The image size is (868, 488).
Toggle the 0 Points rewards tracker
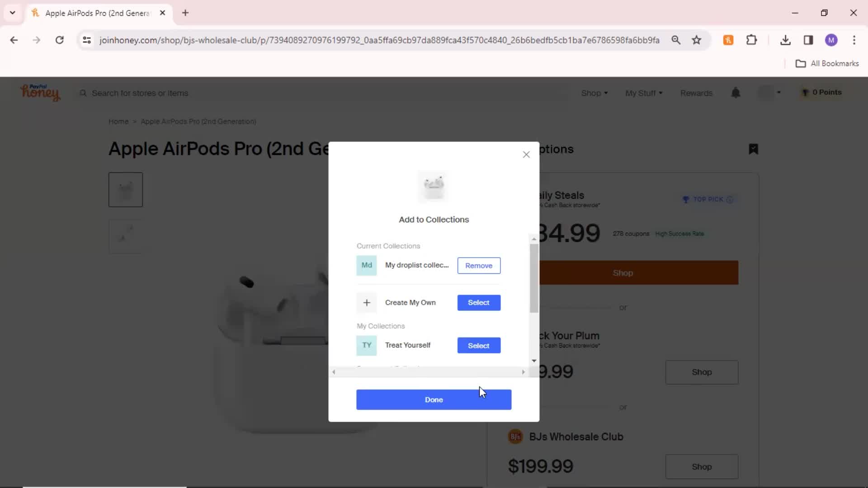point(824,92)
